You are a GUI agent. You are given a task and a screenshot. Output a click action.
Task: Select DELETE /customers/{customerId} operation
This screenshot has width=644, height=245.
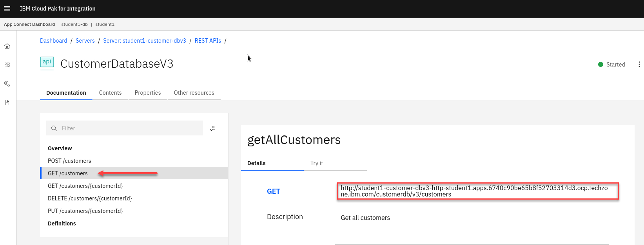(x=90, y=198)
